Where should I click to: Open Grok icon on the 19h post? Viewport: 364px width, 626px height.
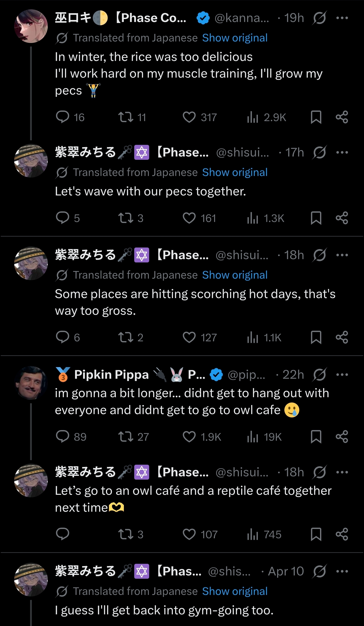pyautogui.click(x=320, y=18)
